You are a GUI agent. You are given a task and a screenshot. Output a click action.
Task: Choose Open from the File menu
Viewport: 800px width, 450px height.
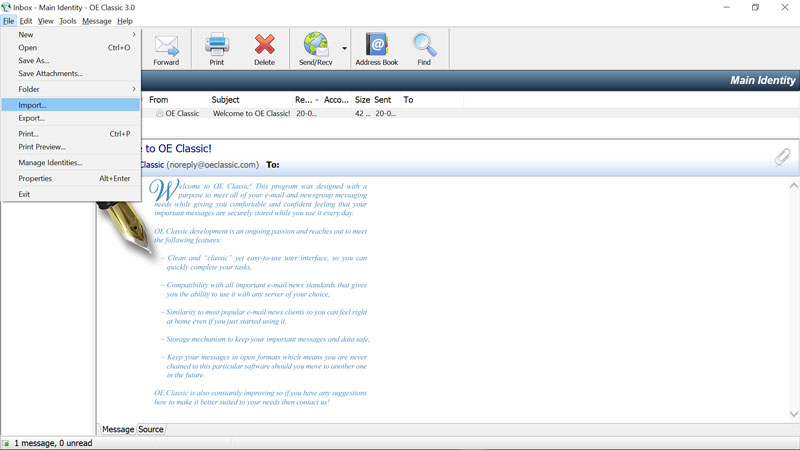71,47
